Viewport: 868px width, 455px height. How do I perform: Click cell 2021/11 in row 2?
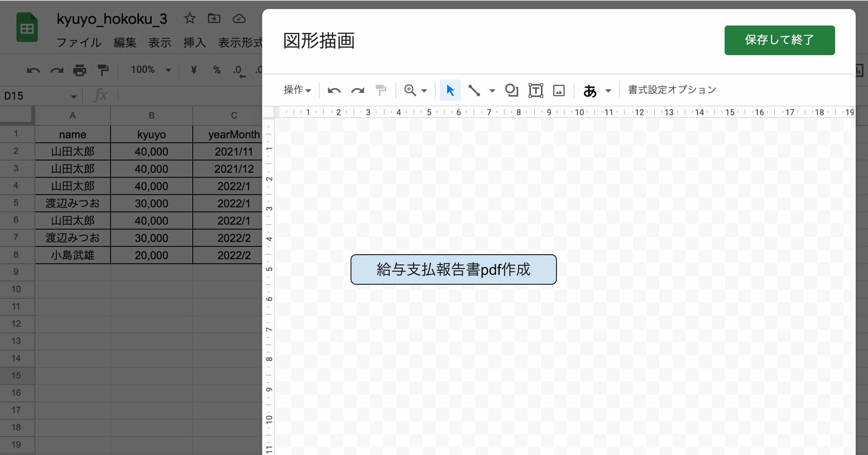click(x=228, y=152)
